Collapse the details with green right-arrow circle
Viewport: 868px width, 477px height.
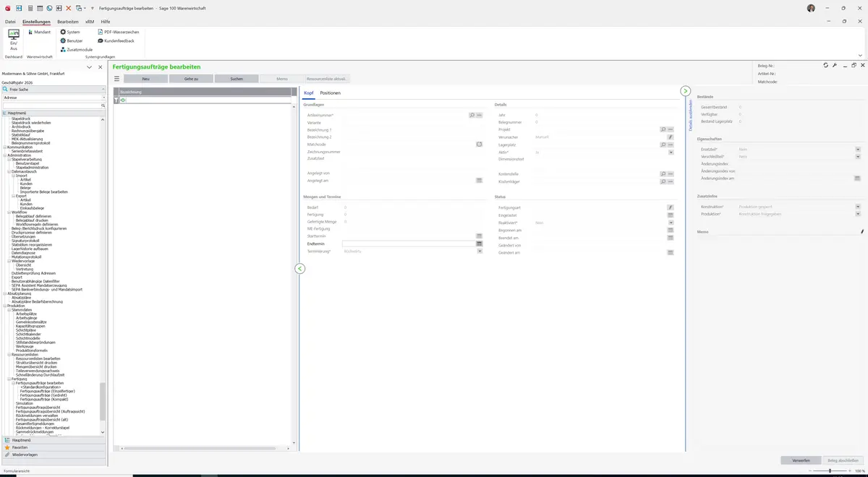click(x=685, y=90)
